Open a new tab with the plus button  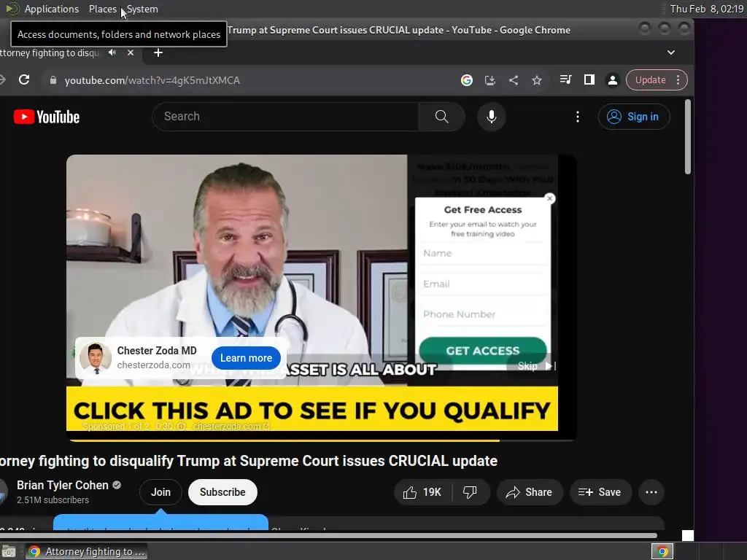[158, 52]
